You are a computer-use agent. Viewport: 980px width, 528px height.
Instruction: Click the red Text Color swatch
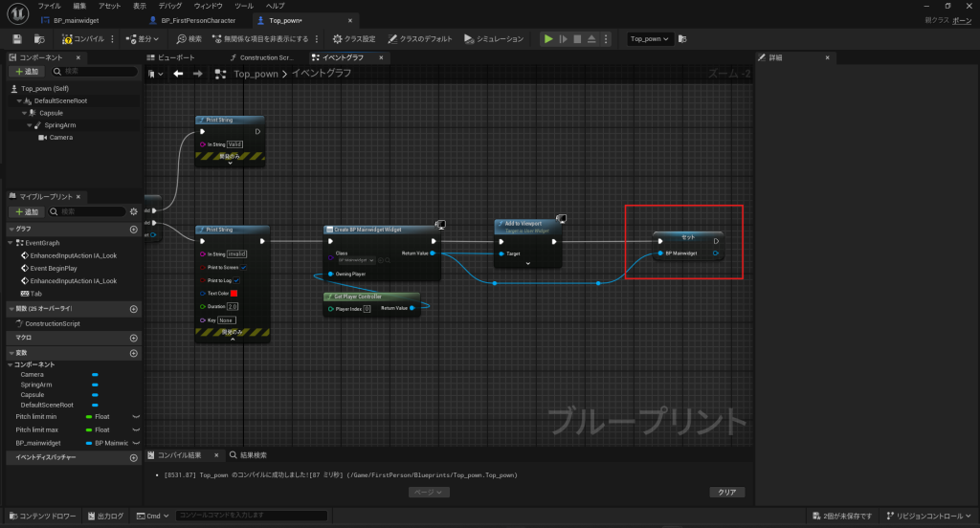(233, 293)
